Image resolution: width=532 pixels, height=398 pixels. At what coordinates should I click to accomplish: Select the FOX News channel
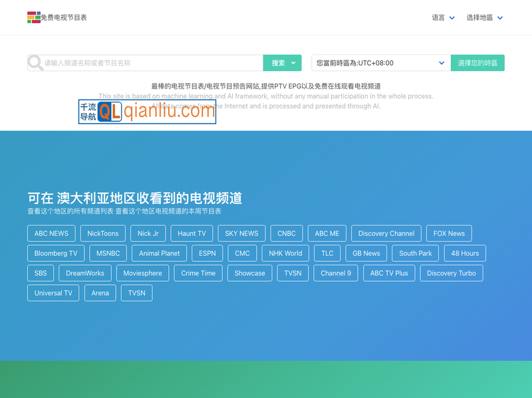coord(449,233)
